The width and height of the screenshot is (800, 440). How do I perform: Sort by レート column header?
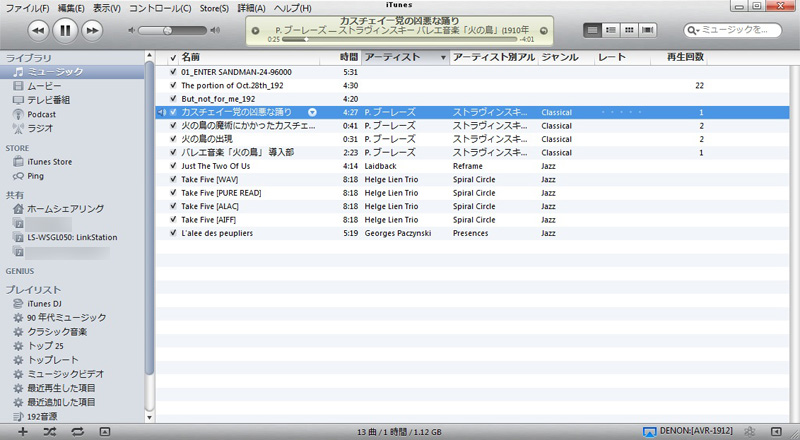pyautogui.click(x=623, y=57)
